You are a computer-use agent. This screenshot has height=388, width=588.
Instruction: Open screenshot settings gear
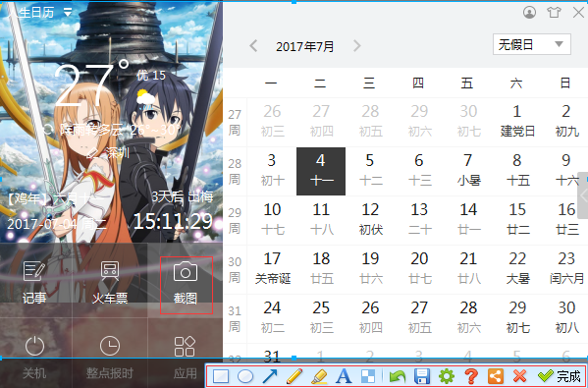coord(447,376)
